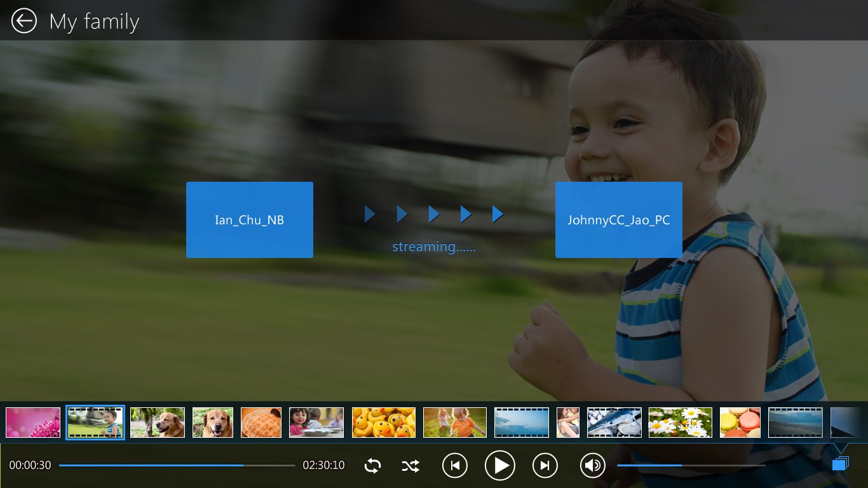Open the streaming devices icon
Viewport: 868px width, 488px height.
click(840, 463)
